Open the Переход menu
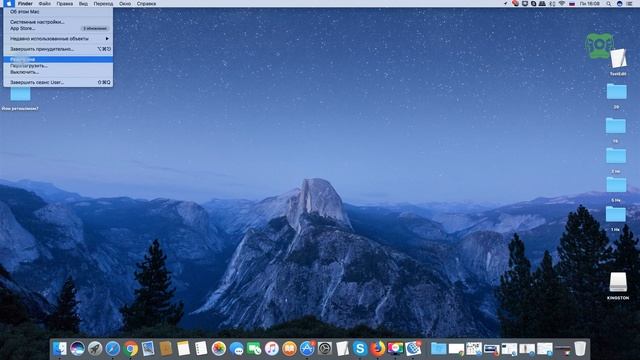Viewport: 640px width, 360px height. click(103, 4)
